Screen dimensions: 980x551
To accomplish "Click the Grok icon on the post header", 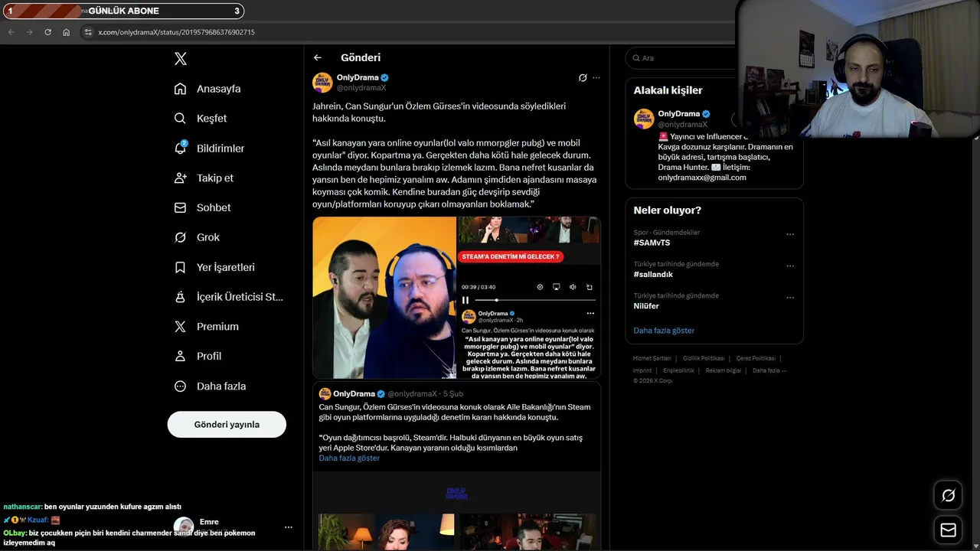I will [x=583, y=78].
